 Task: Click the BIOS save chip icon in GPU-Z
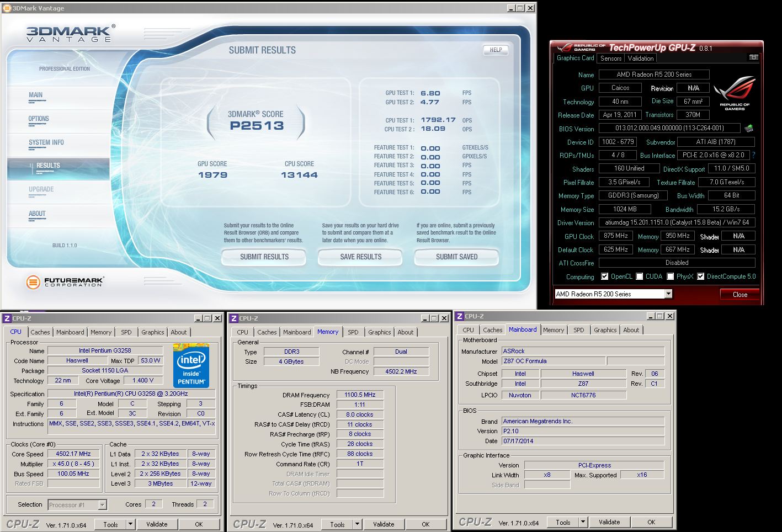tap(749, 129)
